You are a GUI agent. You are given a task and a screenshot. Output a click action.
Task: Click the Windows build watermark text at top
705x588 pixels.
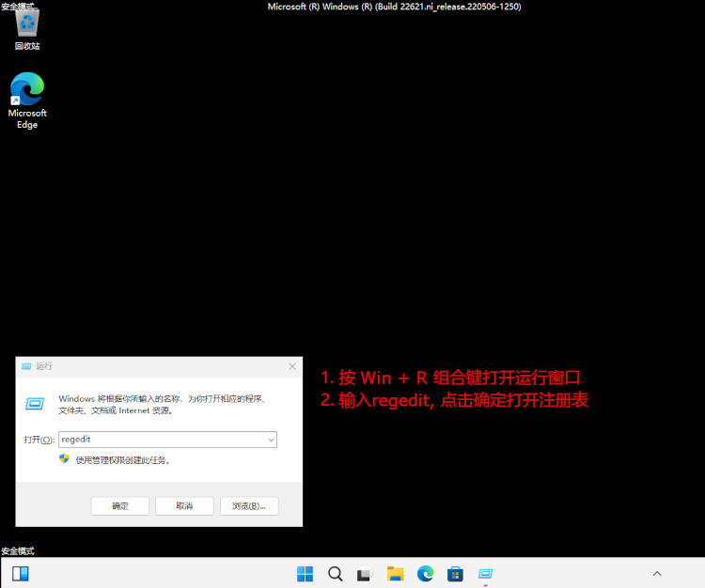[x=394, y=7]
